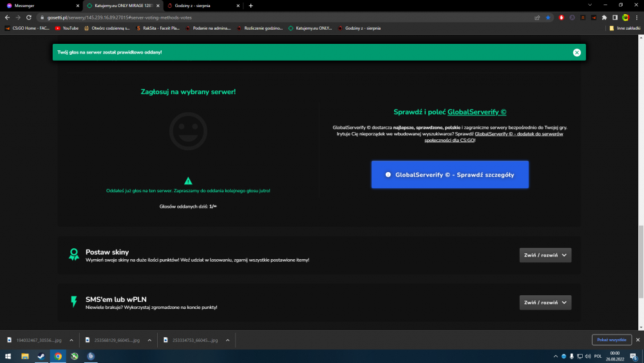
Task: Click the SMS'em lub wPLN lightning icon
Action: coord(74,302)
